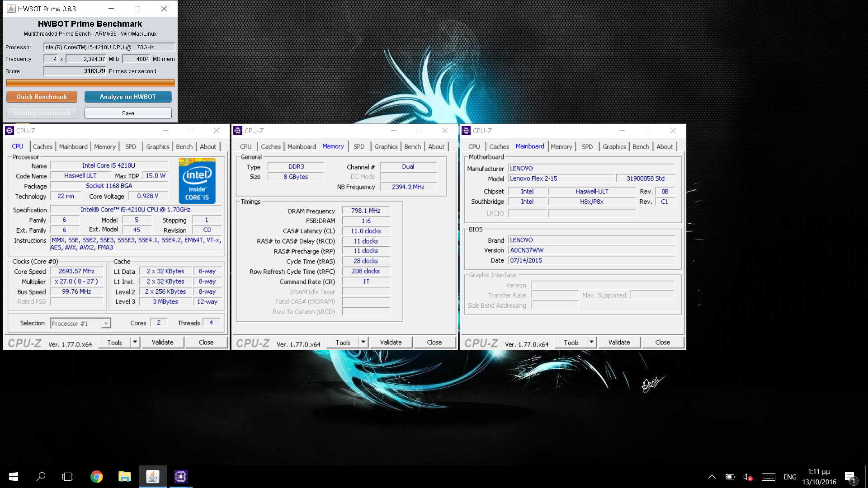Open SPD tab in first CPU-Z window

point(131,146)
